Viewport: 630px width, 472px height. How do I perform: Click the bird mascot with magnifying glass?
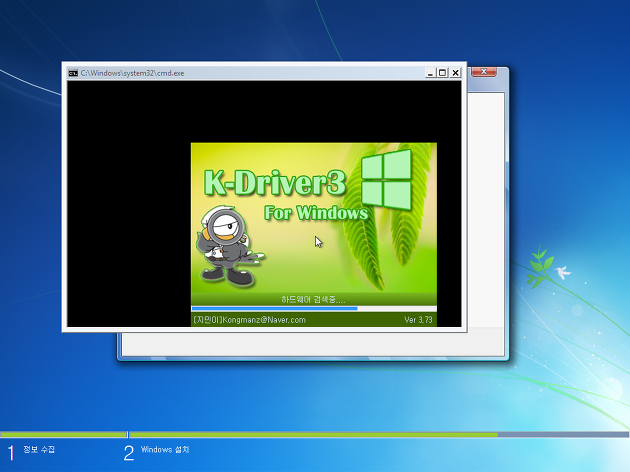point(228,245)
